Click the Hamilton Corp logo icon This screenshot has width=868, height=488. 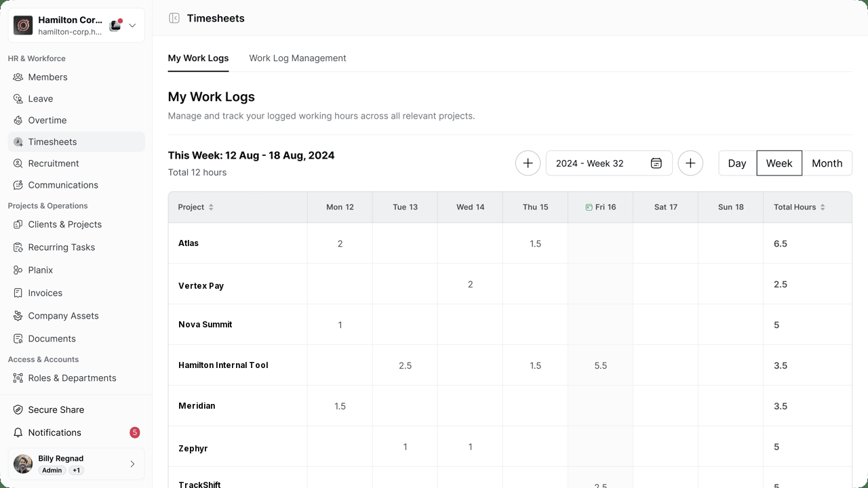(x=23, y=26)
